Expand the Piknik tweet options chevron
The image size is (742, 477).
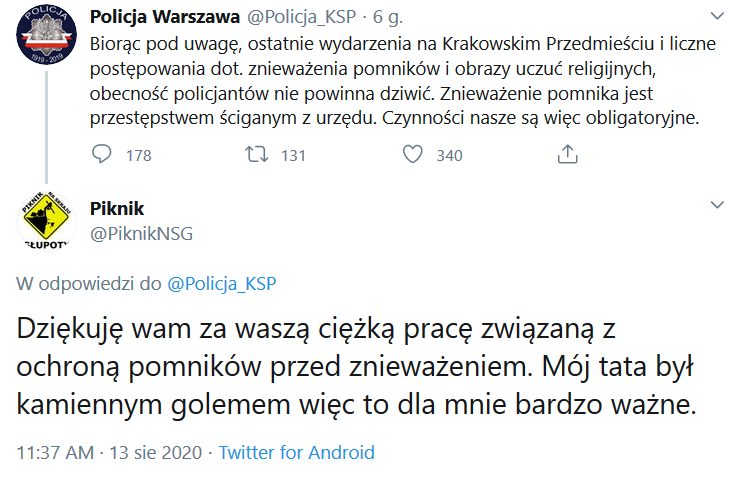coord(716,205)
